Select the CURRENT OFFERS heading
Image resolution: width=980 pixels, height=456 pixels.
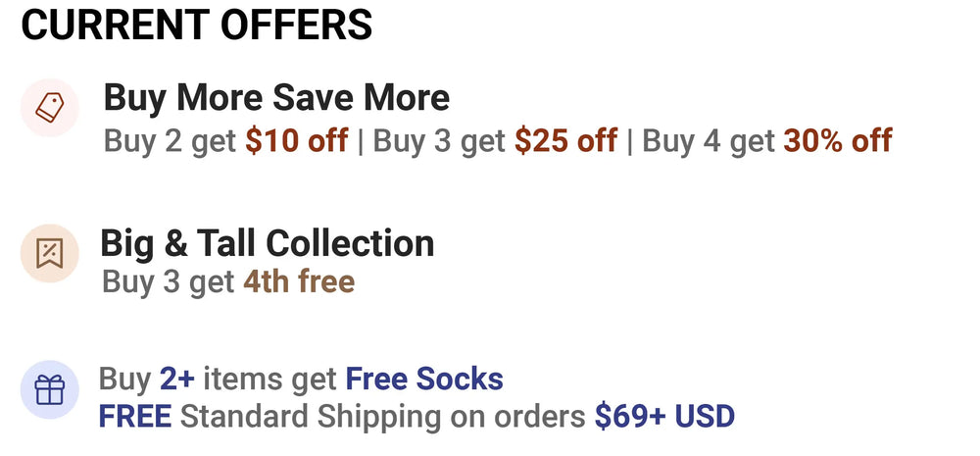tap(197, 25)
